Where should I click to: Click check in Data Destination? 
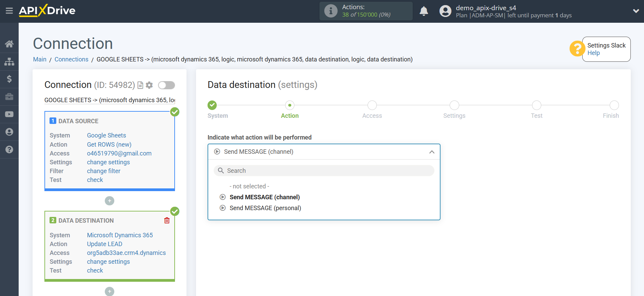click(95, 271)
